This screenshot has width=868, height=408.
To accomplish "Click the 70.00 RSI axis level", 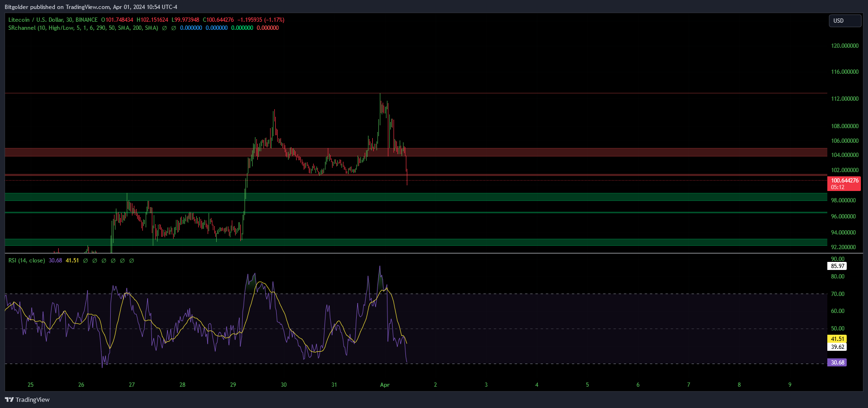I will [x=838, y=294].
